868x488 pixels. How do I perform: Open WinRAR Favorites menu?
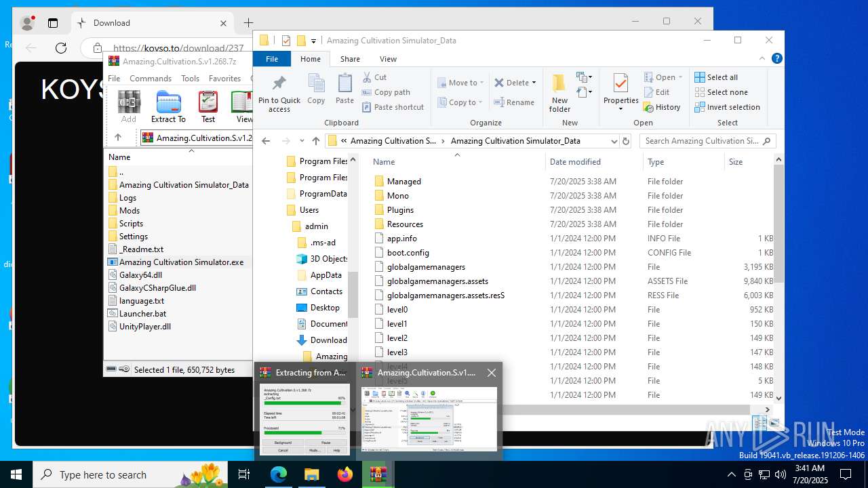[224, 79]
